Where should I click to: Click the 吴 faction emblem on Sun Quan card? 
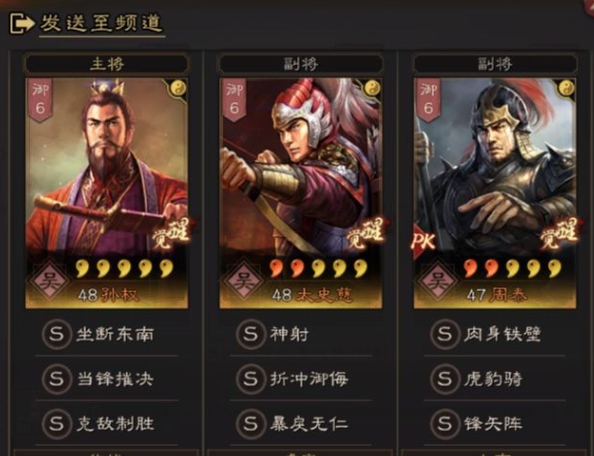click(49, 281)
